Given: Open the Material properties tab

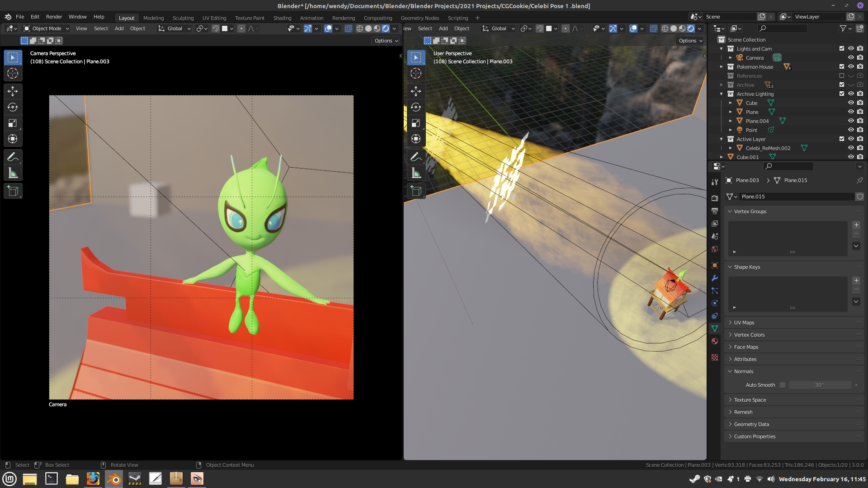Looking at the screenshot, I should click(715, 341).
